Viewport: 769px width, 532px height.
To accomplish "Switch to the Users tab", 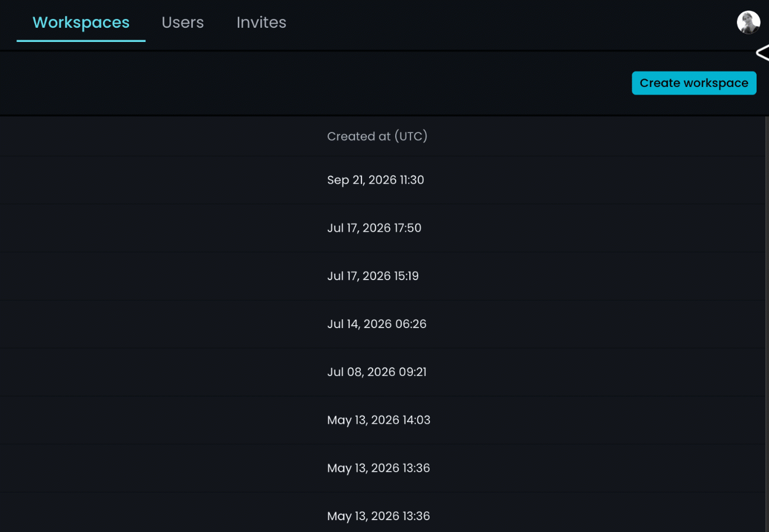I will click(x=183, y=22).
